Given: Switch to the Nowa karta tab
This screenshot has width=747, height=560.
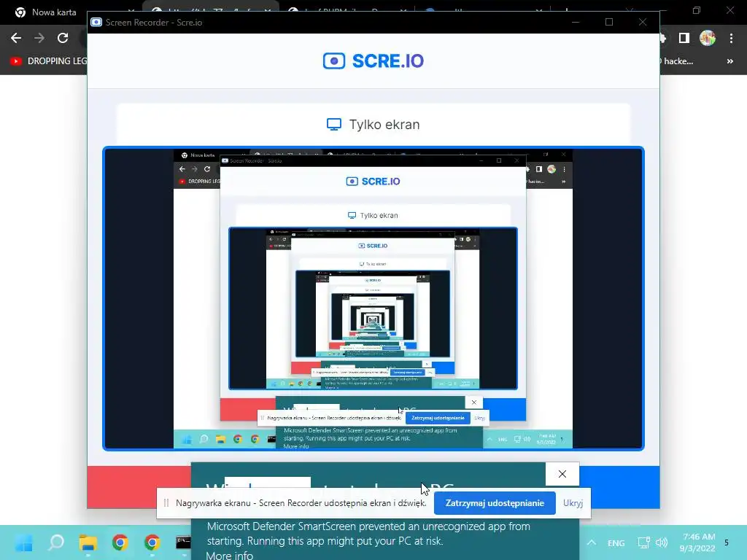Looking at the screenshot, I should coord(54,12).
